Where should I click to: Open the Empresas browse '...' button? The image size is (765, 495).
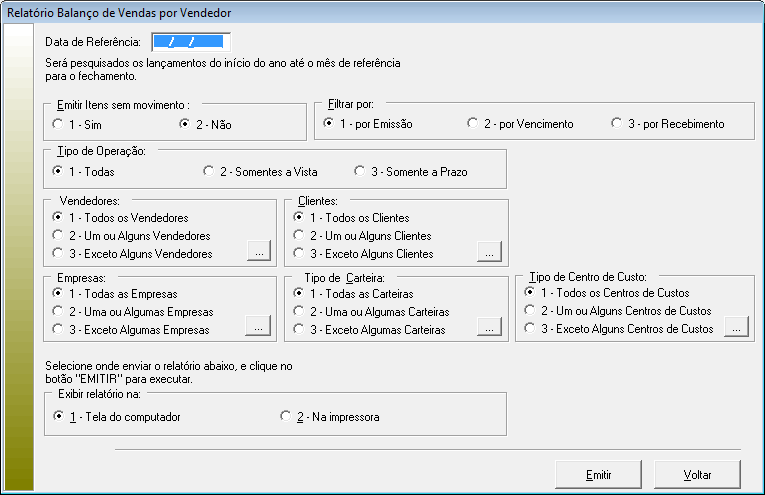258,327
